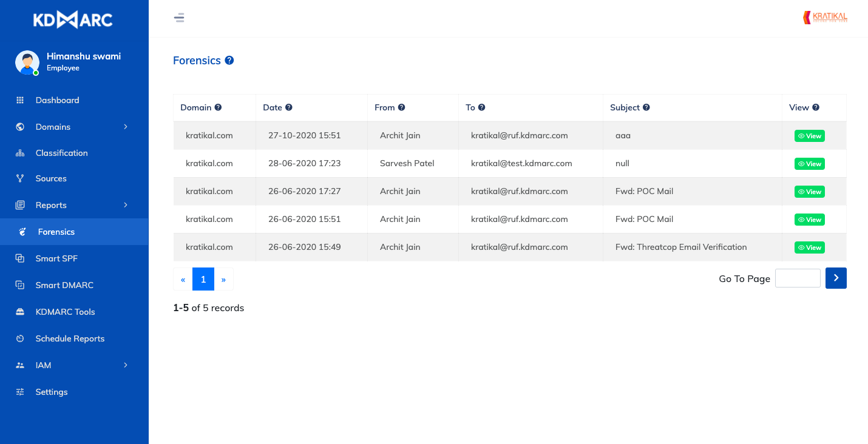
Task: View the Sarvesh Patel null email
Action: click(809, 164)
